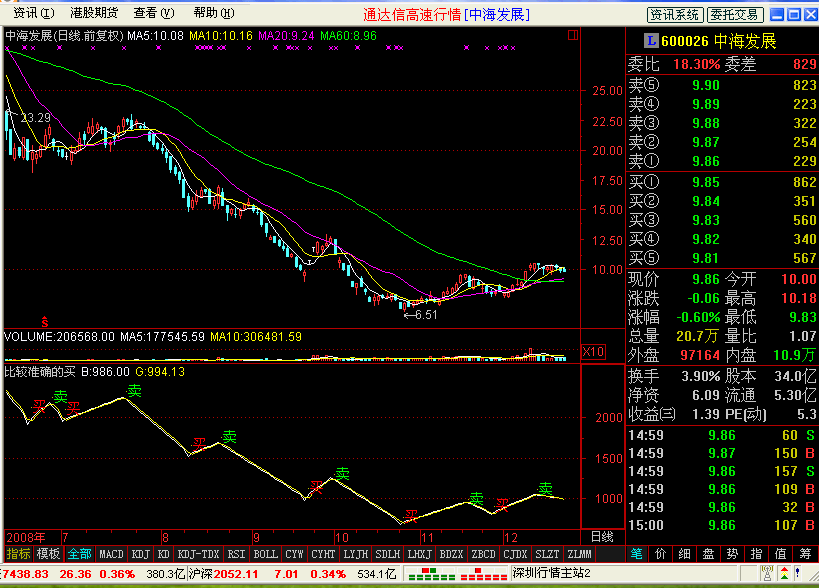This screenshot has height=588, width=819.
Task: Click the red chart window icon at the top right of the price chart
Action: 573,35
